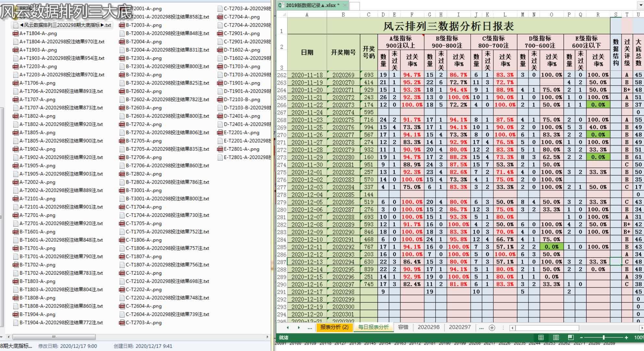Select A+T1804-A-2020298投注结果970注.txt file
Image resolution: width=644 pixels, height=351 pixels.
[x=59, y=42]
